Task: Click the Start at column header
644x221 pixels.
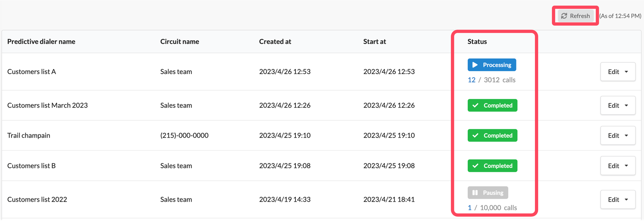Action: click(x=374, y=41)
